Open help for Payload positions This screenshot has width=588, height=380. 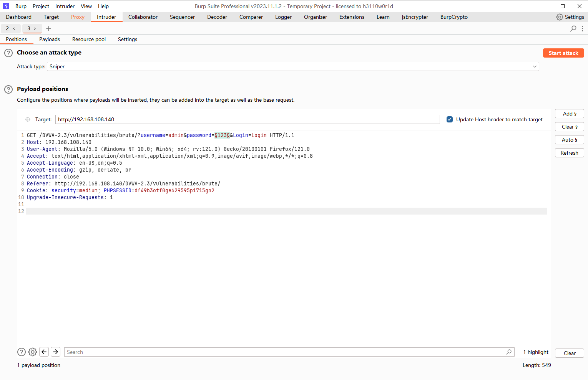(8, 89)
